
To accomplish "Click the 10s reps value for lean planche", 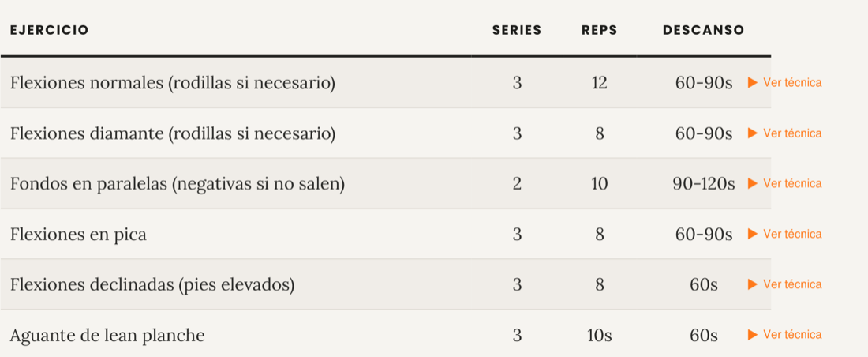I will pyautogui.click(x=600, y=336).
